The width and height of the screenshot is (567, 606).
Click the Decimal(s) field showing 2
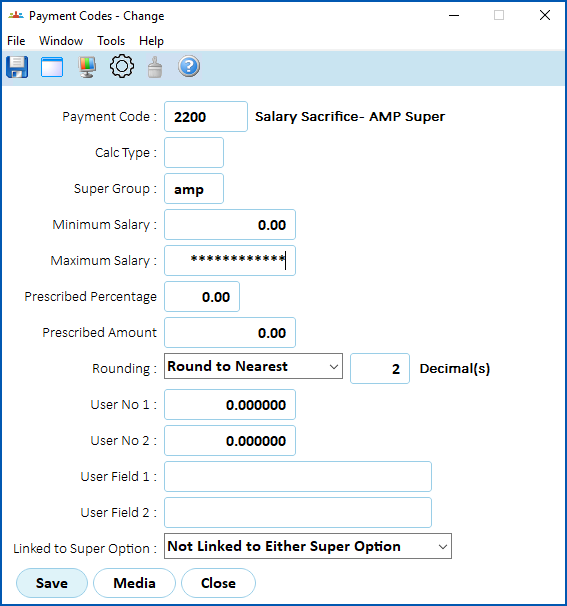380,368
